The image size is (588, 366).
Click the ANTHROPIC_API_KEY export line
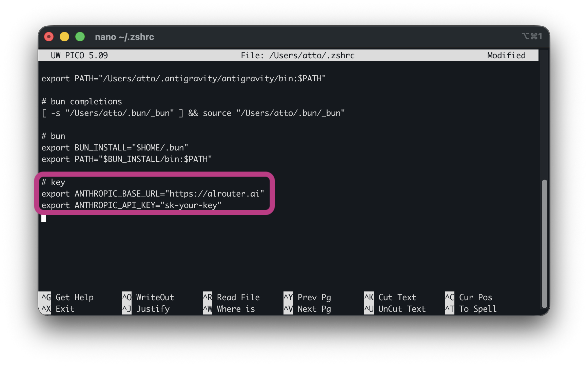pyautogui.click(x=131, y=205)
